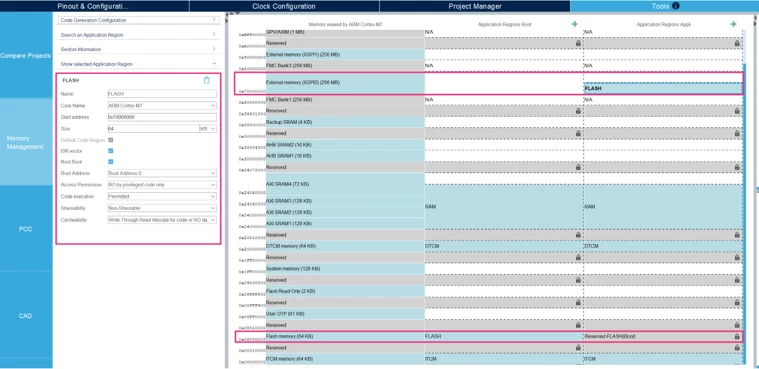Add region in Application Regions Appli column
Viewport: 759px width, 369px height.
(733, 24)
